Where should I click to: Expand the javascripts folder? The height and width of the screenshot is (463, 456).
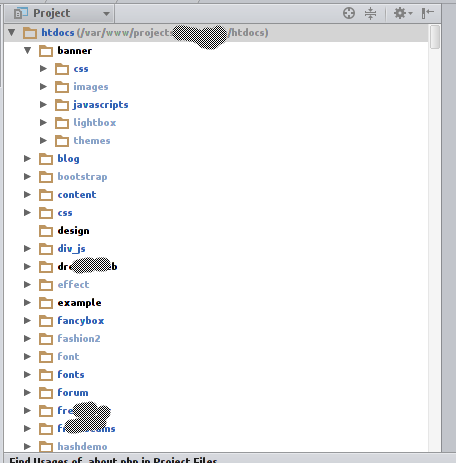[x=43, y=104]
